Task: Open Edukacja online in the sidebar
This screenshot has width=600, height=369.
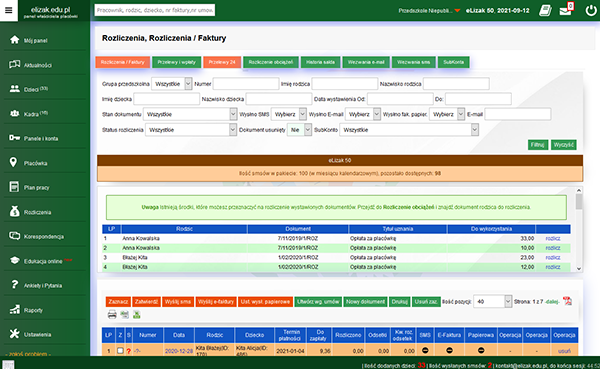Action: [x=43, y=261]
